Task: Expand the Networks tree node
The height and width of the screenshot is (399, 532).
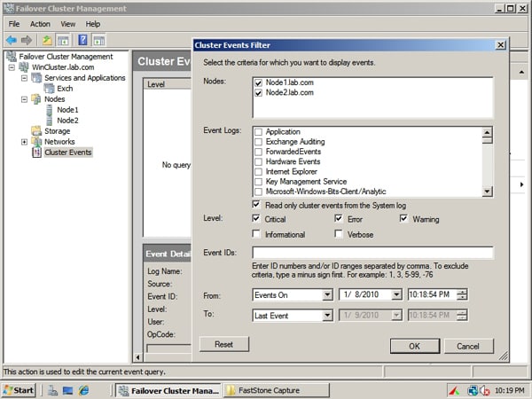Action: (24, 142)
